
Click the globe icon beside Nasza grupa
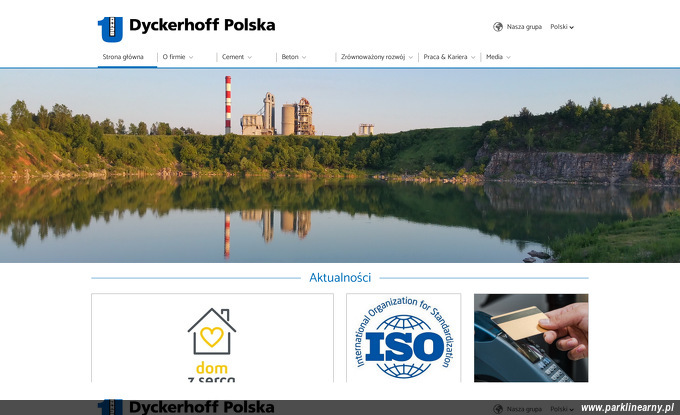pyautogui.click(x=498, y=27)
